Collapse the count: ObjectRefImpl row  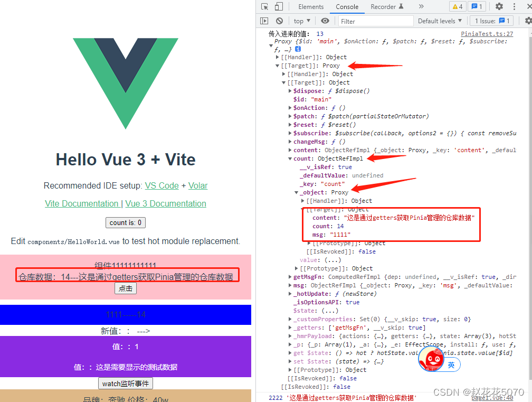coord(290,158)
